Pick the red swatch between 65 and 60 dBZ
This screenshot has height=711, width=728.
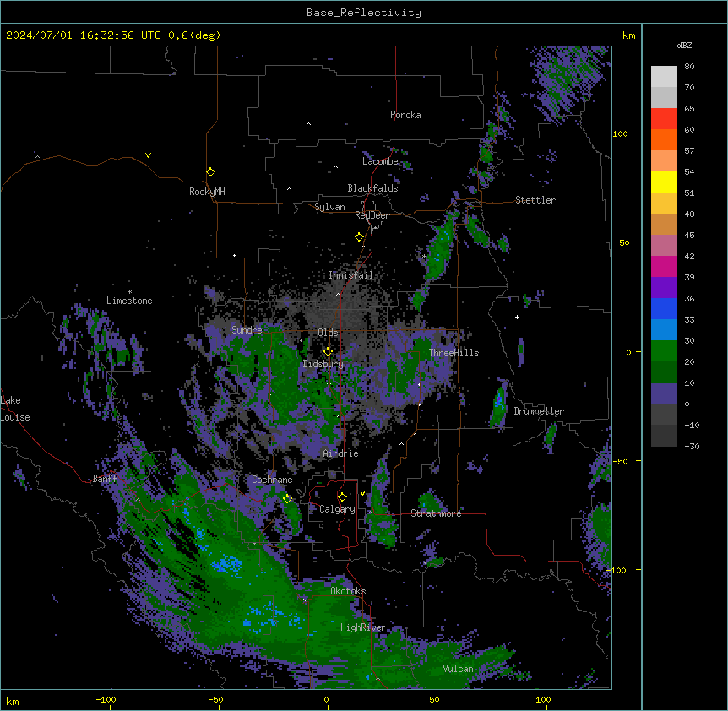[x=664, y=119]
